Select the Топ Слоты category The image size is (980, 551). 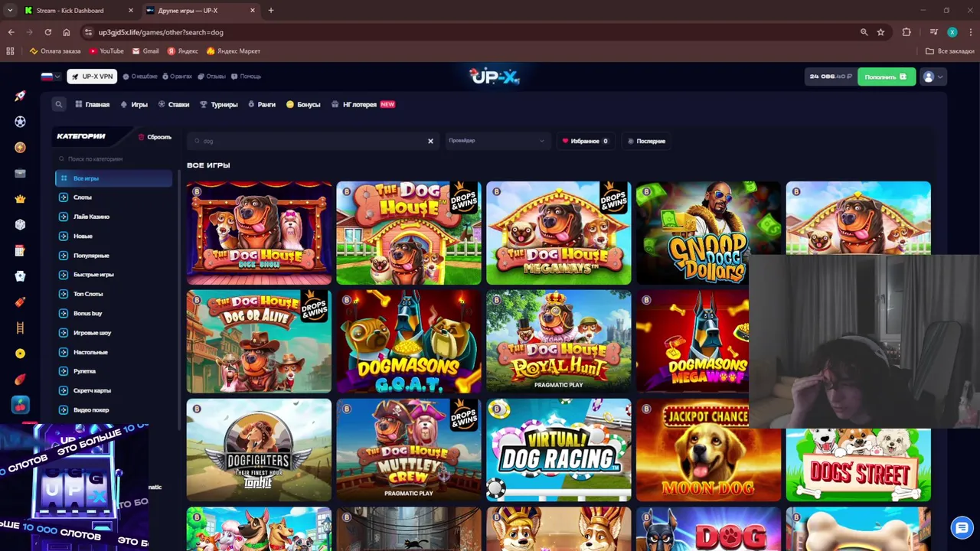[113, 294]
